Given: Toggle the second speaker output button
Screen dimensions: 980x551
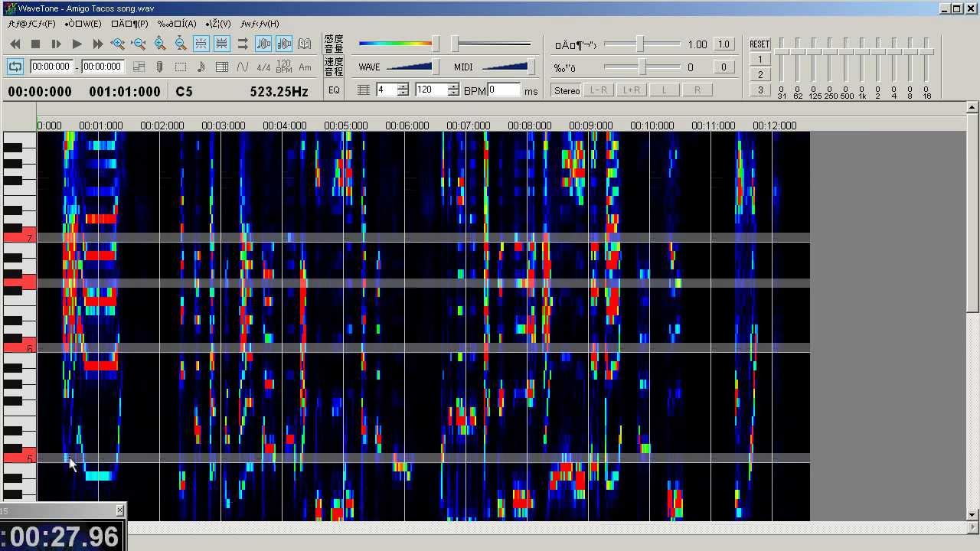Looking at the screenshot, I should point(283,44).
